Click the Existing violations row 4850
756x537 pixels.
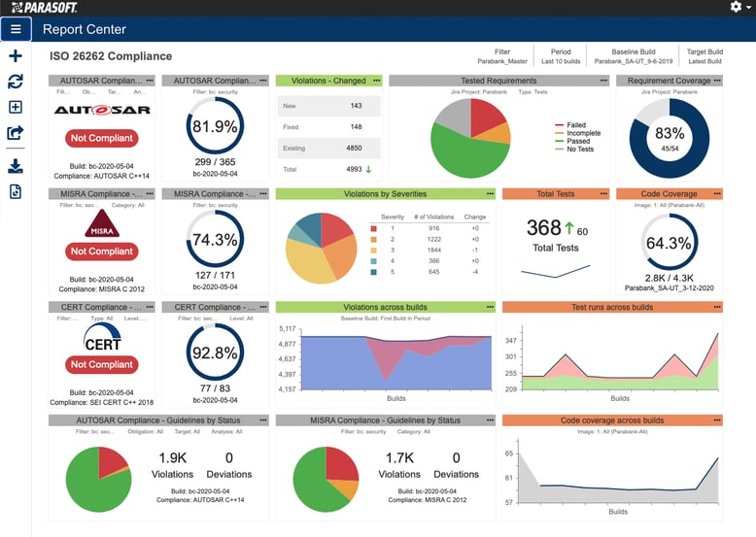click(x=328, y=149)
